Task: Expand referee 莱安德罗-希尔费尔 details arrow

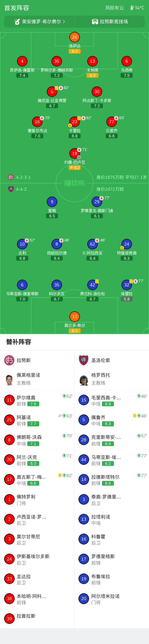Action: pyautogui.click(x=64, y=22)
